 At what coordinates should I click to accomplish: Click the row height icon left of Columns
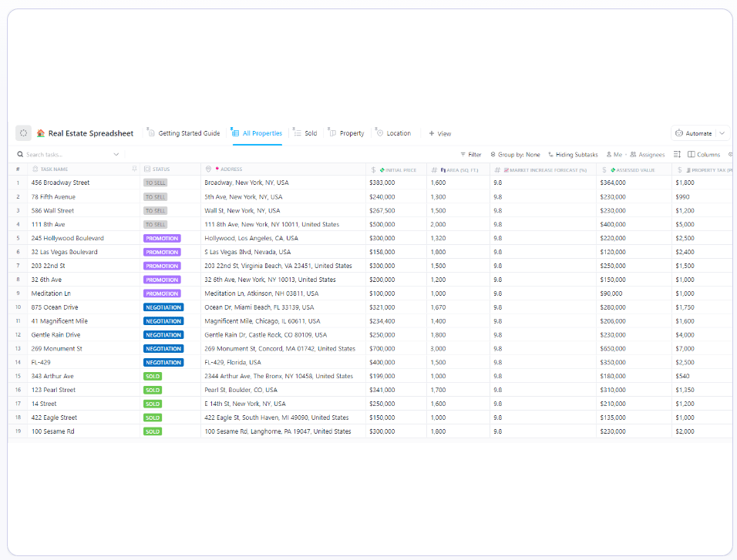pyautogui.click(x=677, y=154)
